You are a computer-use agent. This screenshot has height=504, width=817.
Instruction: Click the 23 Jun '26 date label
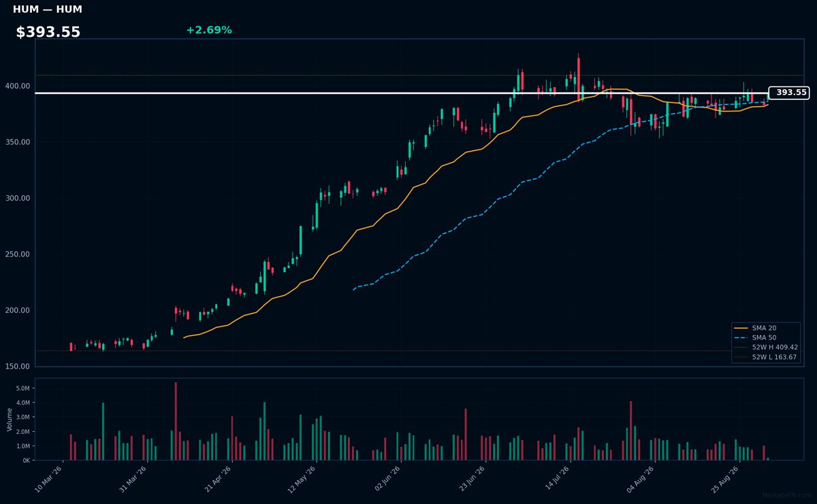pyautogui.click(x=471, y=478)
